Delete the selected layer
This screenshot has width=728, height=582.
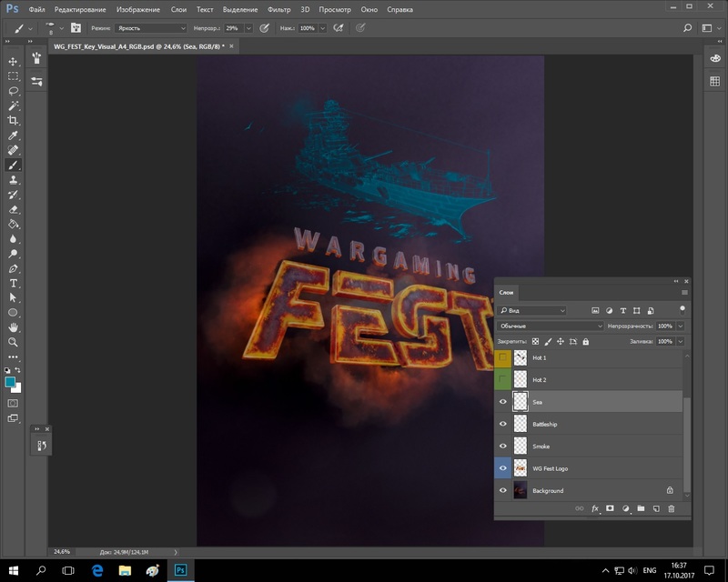(x=672, y=508)
